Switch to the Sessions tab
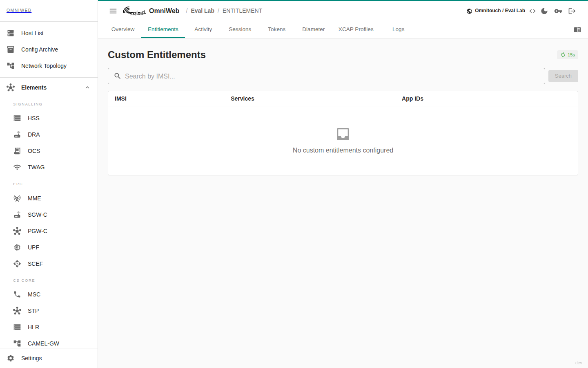This screenshot has width=588, height=368. click(x=240, y=29)
